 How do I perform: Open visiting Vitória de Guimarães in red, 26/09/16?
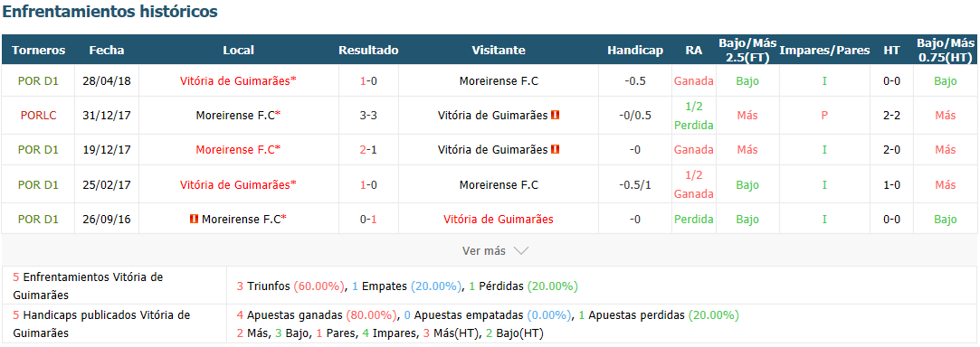pyautogui.click(x=498, y=219)
